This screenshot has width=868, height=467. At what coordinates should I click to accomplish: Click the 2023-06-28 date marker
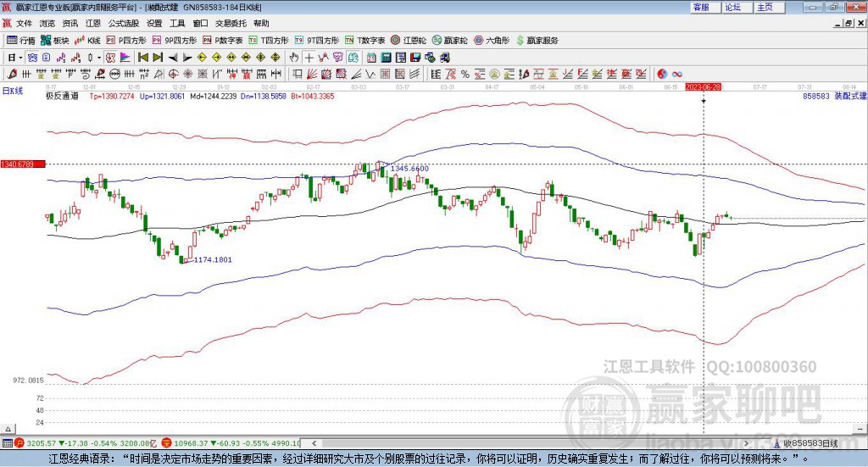click(x=703, y=86)
